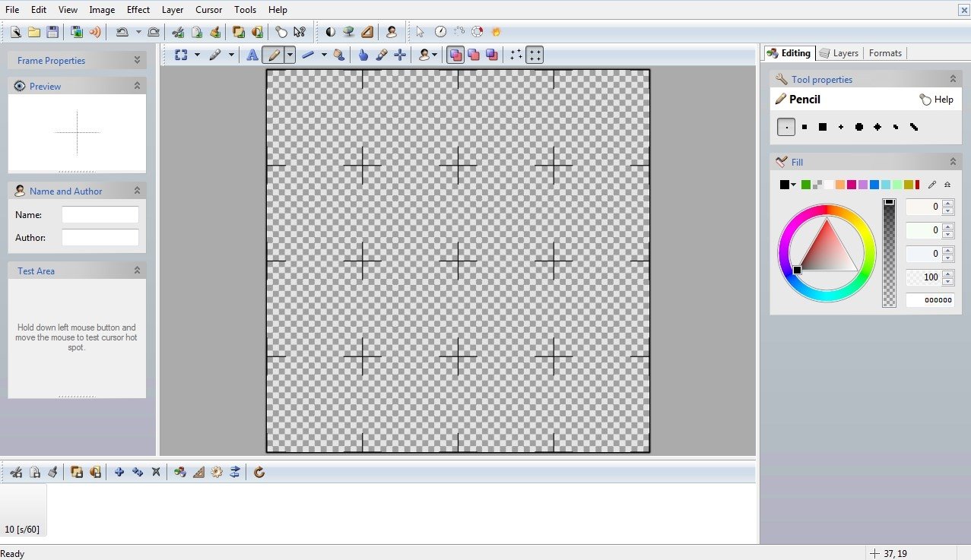Screen dimensions: 971x560
Task: Click the Open folder icon in the main toolbar
Action: (x=33, y=32)
